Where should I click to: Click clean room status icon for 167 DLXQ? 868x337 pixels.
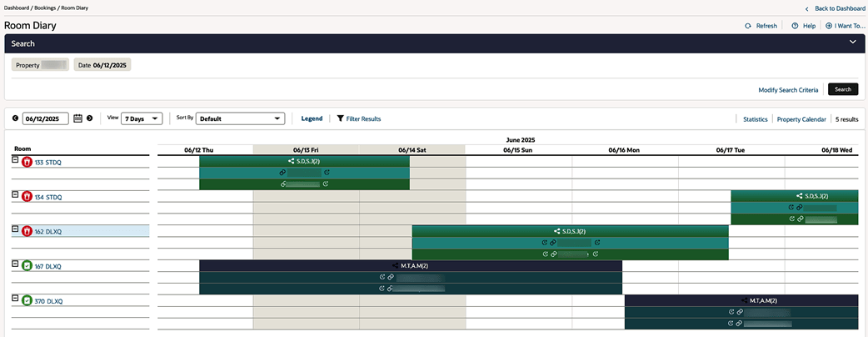click(27, 266)
